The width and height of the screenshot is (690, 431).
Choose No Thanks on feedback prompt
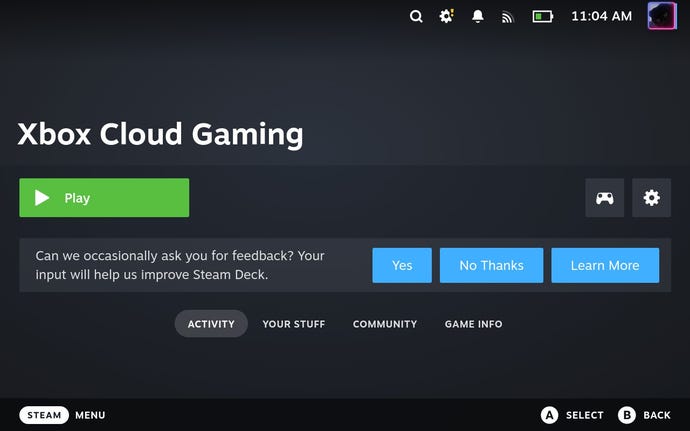pyautogui.click(x=491, y=265)
